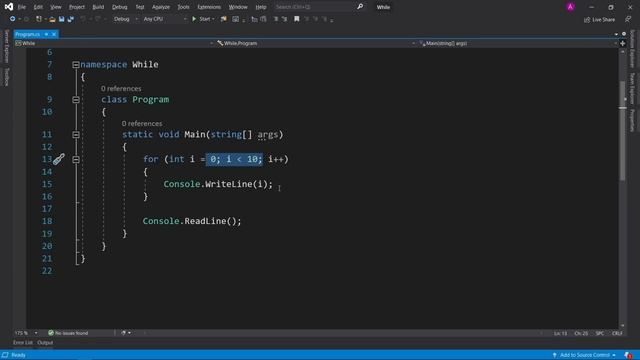The height and width of the screenshot is (360, 640).
Task: Collapse the namespace While block
Action: pyautogui.click(x=76, y=64)
